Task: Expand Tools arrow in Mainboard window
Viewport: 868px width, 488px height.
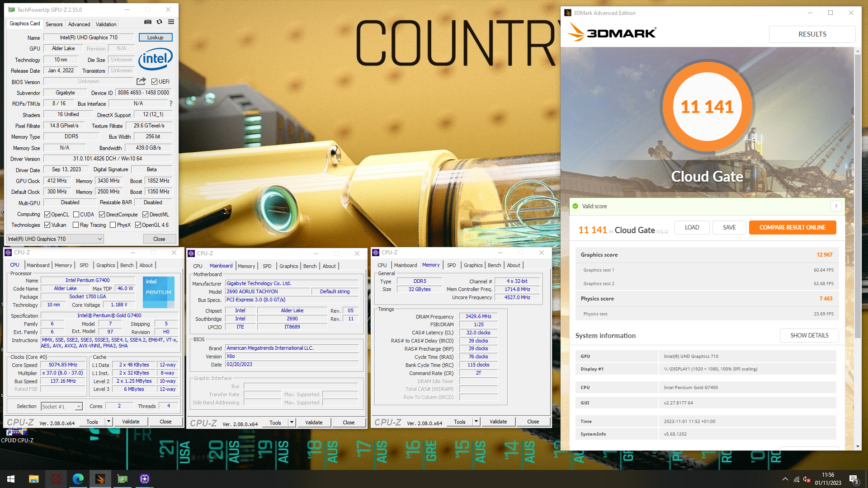Action: pos(292,422)
